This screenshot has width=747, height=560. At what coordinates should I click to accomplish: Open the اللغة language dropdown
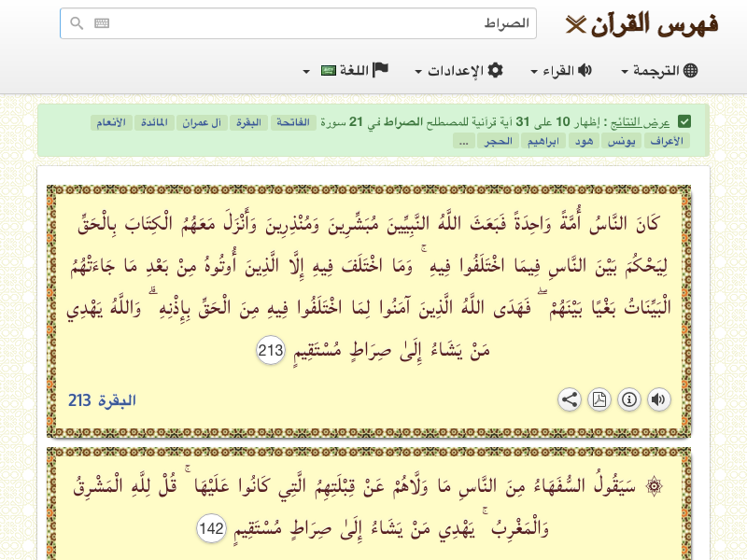pos(345,71)
